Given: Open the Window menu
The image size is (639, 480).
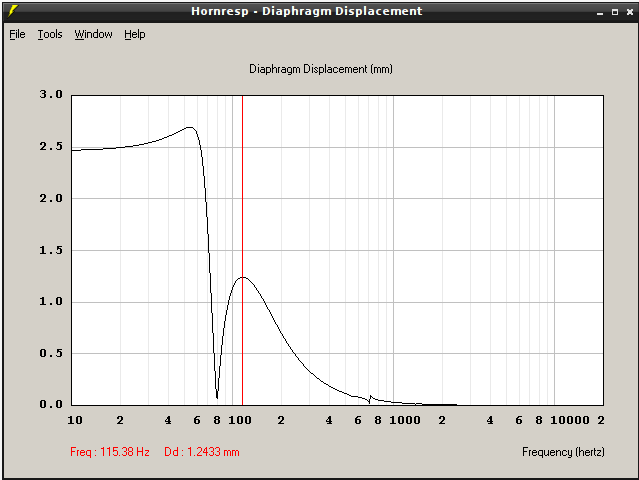Looking at the screenshot, I should tap(93, 34).
